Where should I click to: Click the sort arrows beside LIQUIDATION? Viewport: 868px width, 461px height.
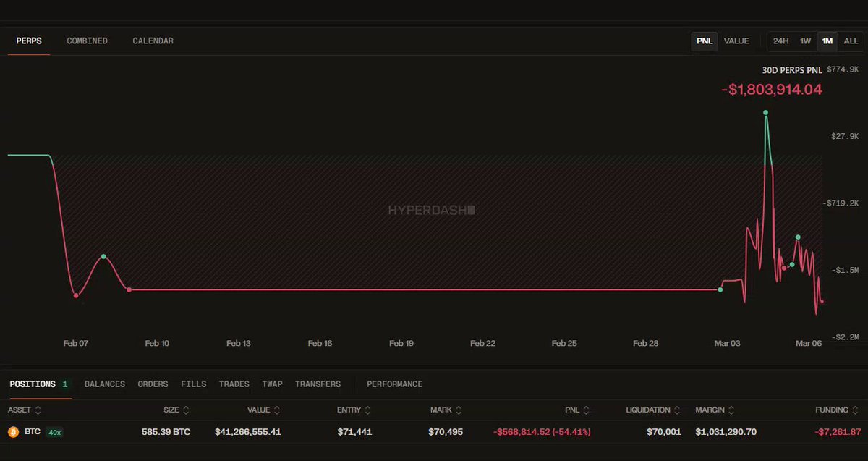coord(676,410)
